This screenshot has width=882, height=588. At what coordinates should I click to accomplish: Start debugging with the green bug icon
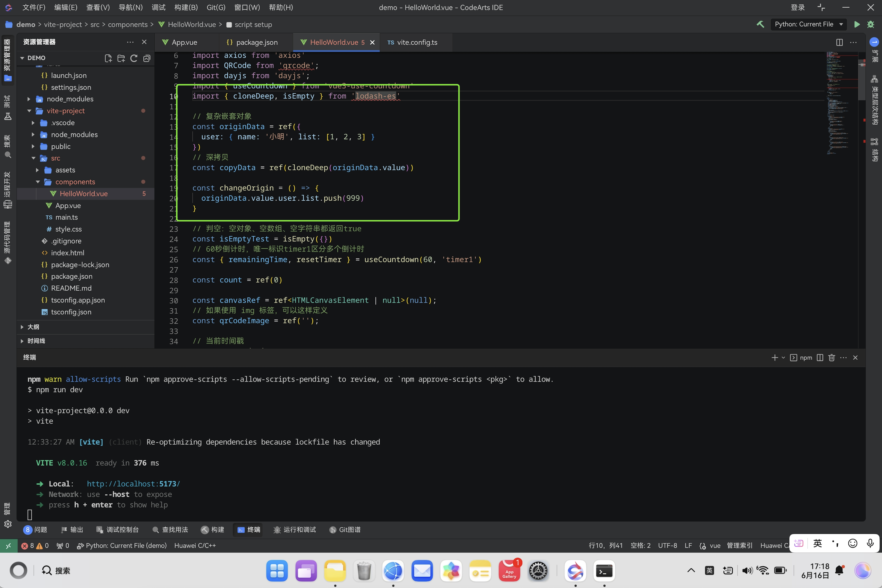click(x=871, y=24)
